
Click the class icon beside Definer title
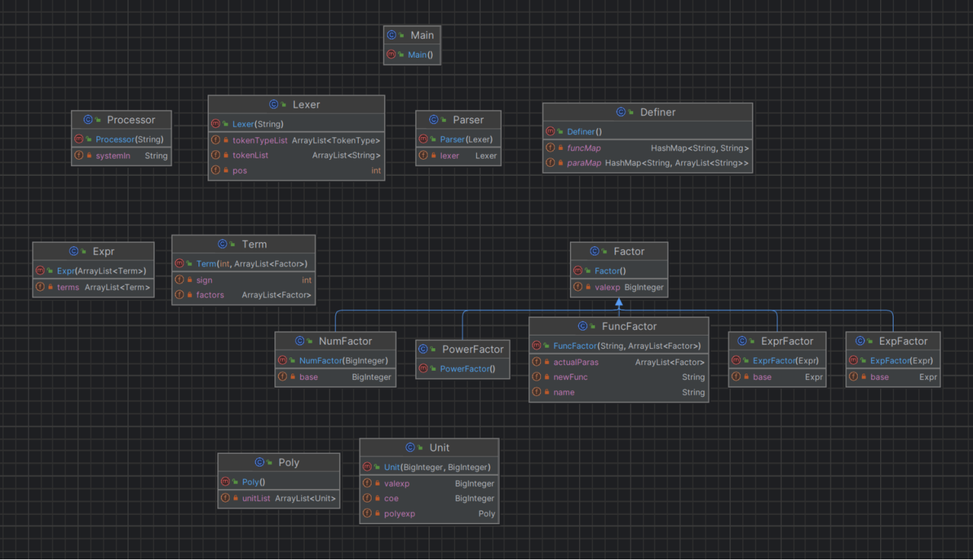click(x=621, y=113)
